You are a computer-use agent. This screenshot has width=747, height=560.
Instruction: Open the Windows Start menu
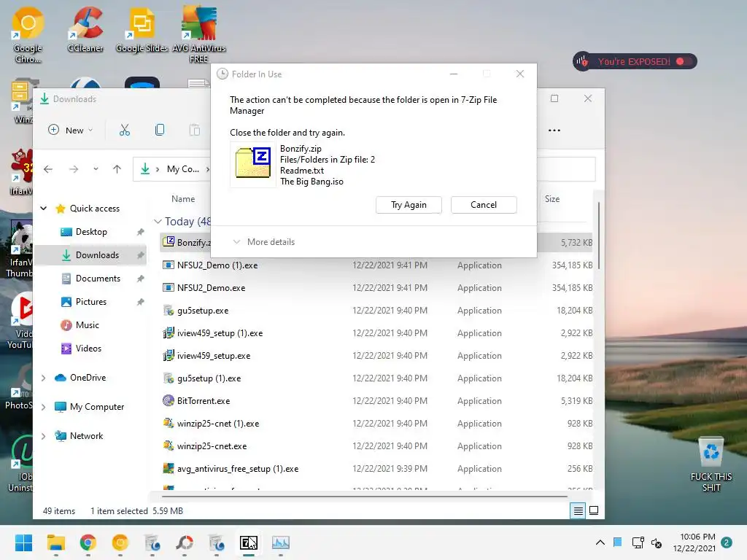pyautogui.click(x=23, y=542)
